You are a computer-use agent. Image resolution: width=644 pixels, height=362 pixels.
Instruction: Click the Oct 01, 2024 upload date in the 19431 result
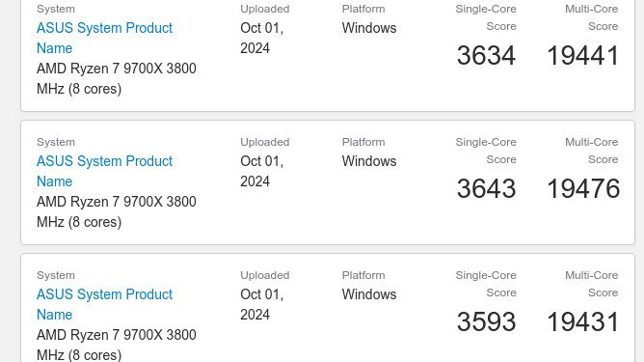tap(262, 304)
